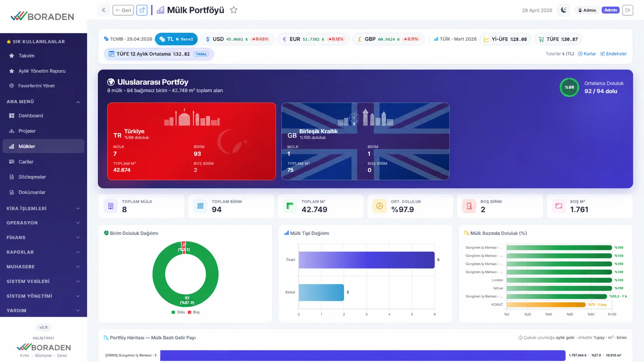The image size is (644, 362).
Task: Click the Geri back button
Action: point(123,10)
